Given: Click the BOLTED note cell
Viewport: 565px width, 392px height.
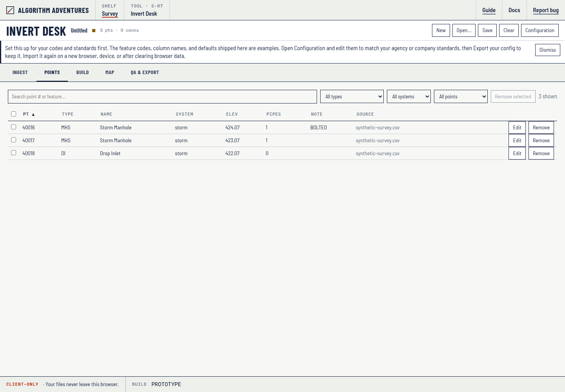Looking at the screenshot, I should pyautogui.click(x=319, y=127).
